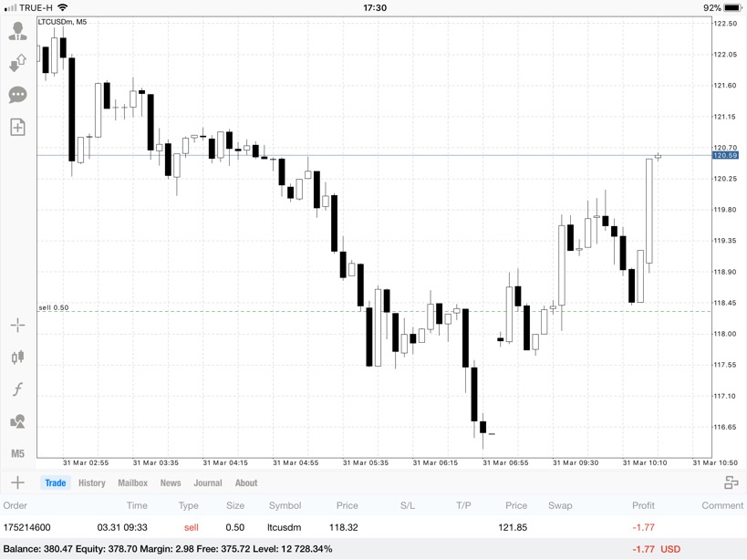Open the Mailbox tab
This screenshot has height=560, width=747.
pyautogui.click(x=132, y=483)
